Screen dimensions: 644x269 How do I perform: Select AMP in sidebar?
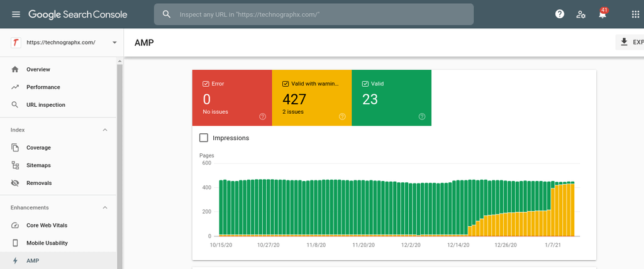pyautogui.click(x=58, y=260)
